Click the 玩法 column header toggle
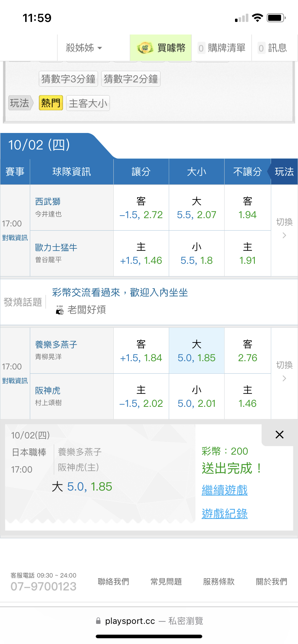The height and width of the screenshot is (644, 298). point(284,172)
